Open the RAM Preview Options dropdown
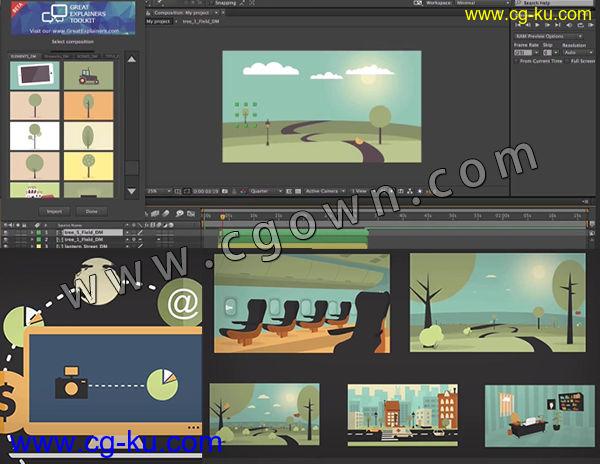The width and height of the screenshot is (600, 464). pyautogui.click(x=548, y=36)
